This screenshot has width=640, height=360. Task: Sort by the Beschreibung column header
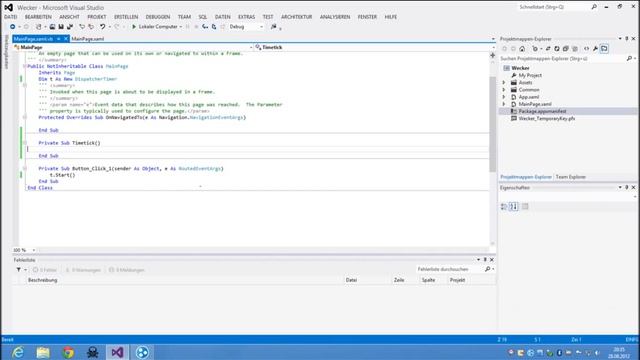(42, 280)
